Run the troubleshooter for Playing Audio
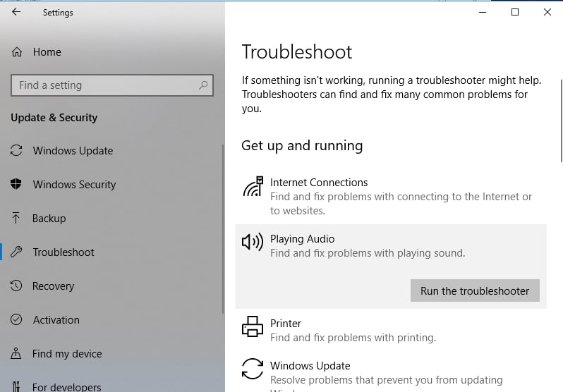Viewport: 563px width, 392px height. click(475, 290)
